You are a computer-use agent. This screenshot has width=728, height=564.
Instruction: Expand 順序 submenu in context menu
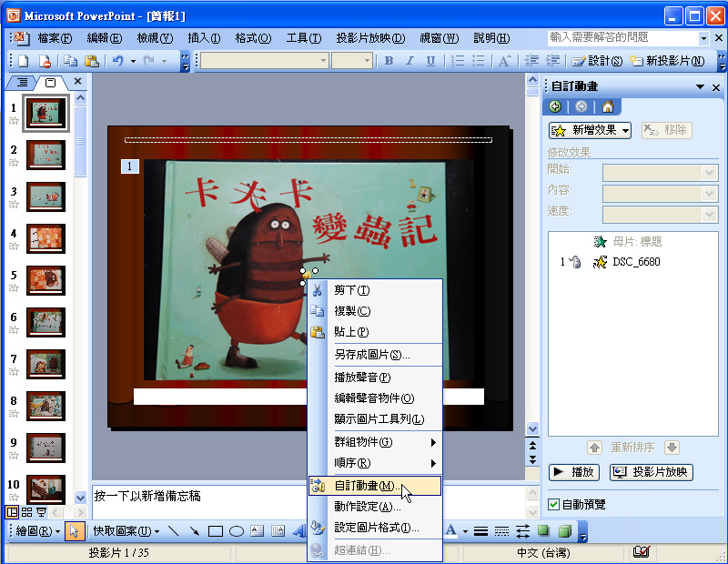point(375,463)
